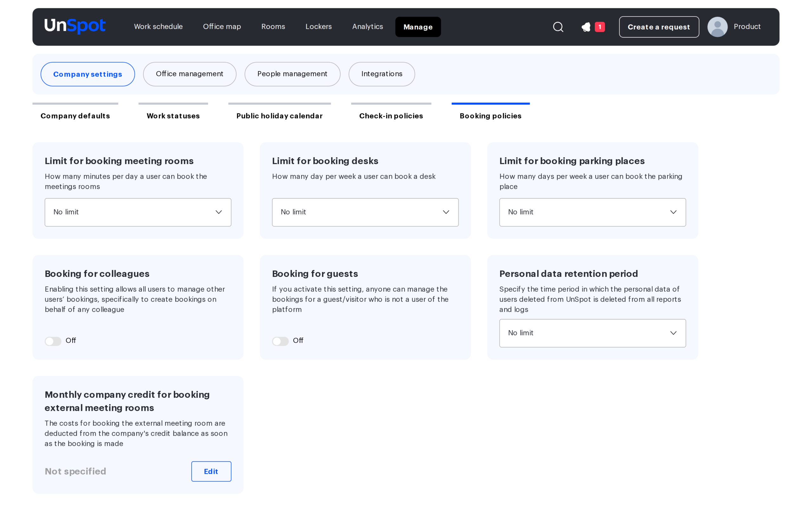812x508 pixels.
Task: Click 'Booking for guests' heading
Action: [315, 273]
